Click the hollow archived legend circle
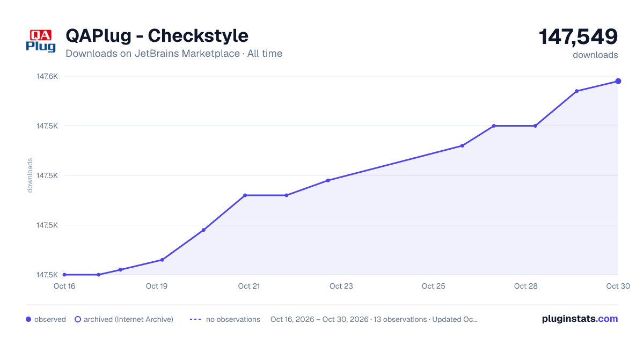This screenshot has width=644, height=338. (77, 319)
